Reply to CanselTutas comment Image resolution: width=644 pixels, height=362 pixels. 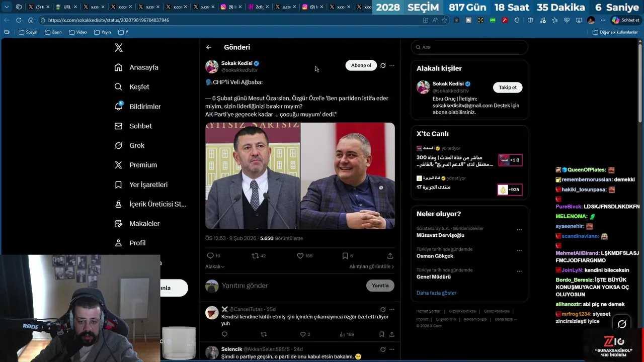(224, 334)
